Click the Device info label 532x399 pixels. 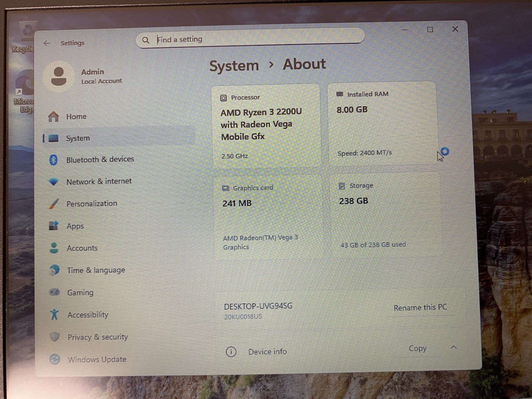267,352
